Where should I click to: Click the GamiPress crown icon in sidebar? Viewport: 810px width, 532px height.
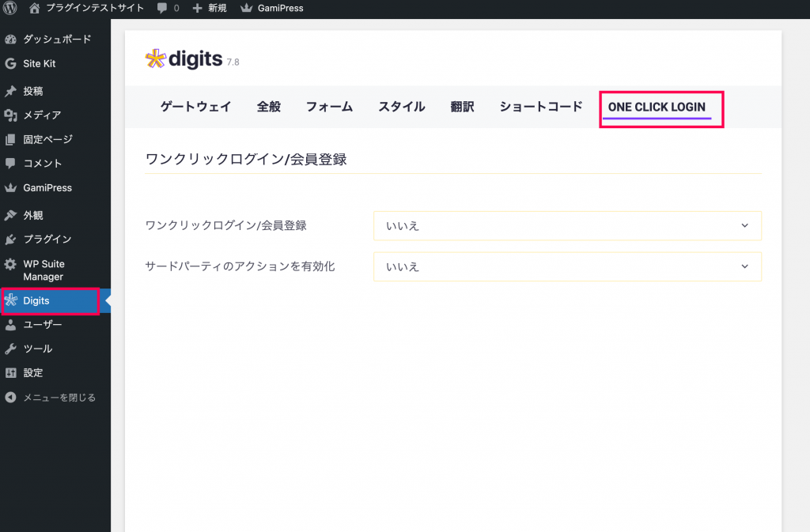pos(10,188)
